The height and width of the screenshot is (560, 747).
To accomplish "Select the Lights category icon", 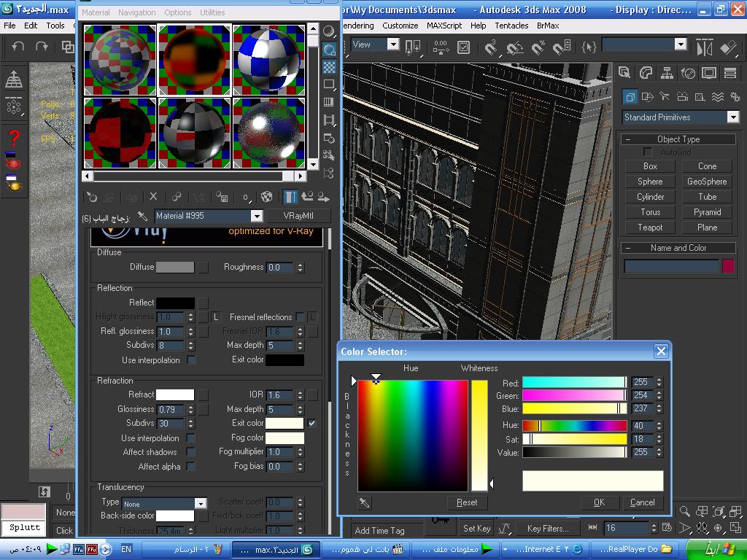I will (x=665, y=97).
